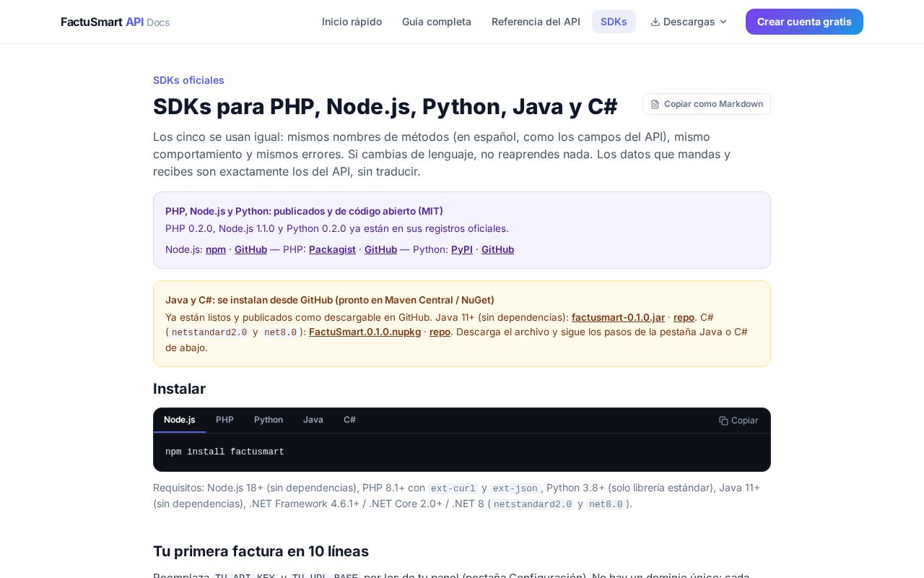
Task: Click the Java y C# notice title
Action: 330,300
